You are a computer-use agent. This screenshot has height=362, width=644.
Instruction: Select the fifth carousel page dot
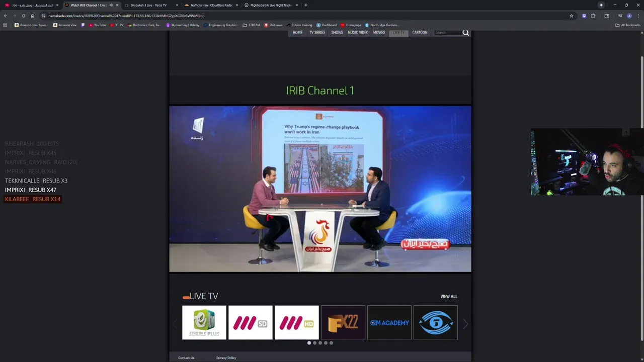(x=331, y=343)
